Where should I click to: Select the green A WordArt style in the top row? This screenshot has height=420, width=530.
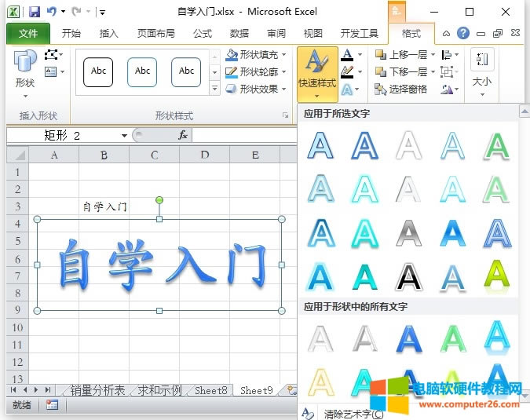coord(495,146)
